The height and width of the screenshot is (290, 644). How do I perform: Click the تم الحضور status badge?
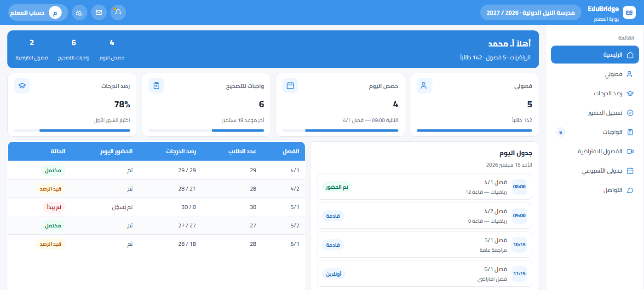pyautogui.click(x=337, y=187)
